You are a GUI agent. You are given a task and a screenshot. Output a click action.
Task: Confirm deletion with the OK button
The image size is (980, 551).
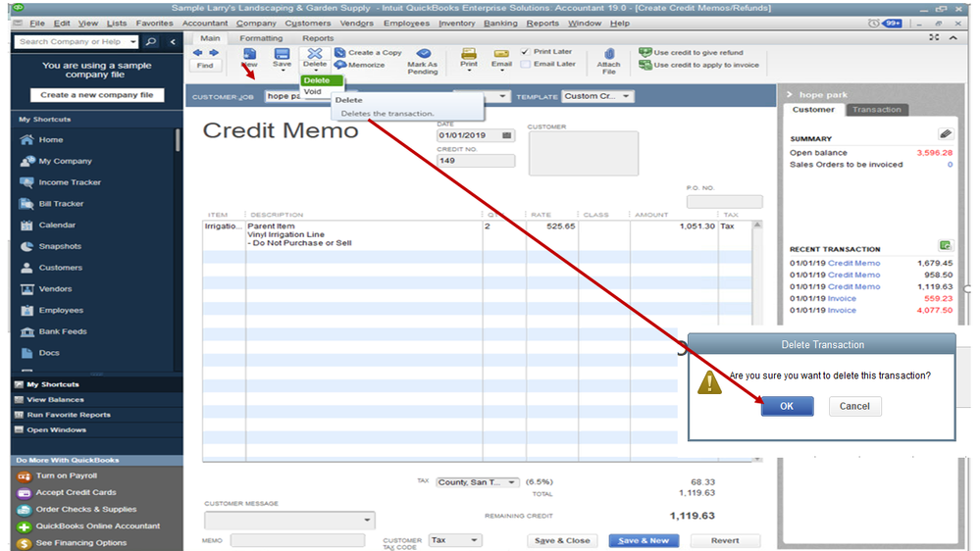(787, 406)
